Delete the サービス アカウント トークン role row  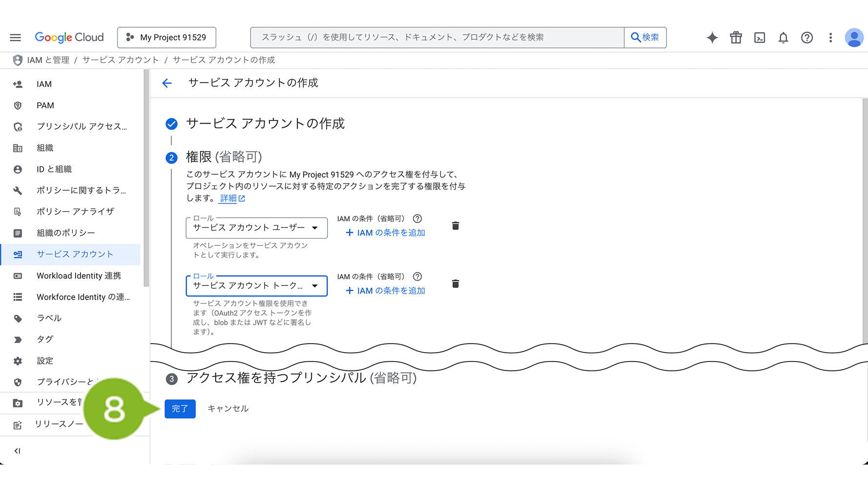click(455, 284)
